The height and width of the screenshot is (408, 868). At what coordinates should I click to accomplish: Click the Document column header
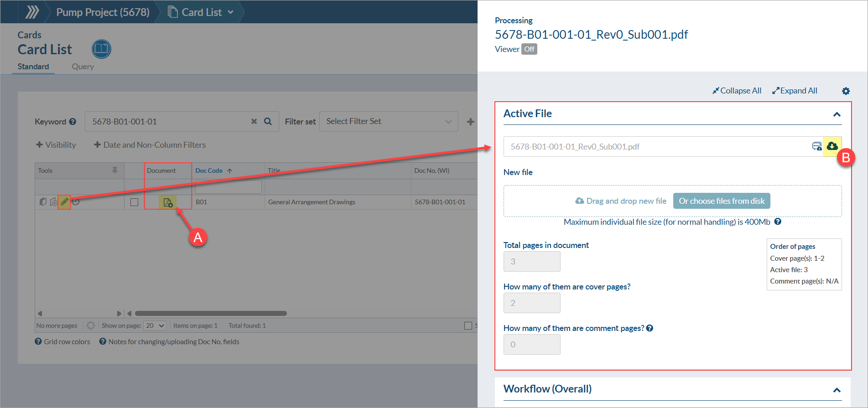(x=161, y=170)
